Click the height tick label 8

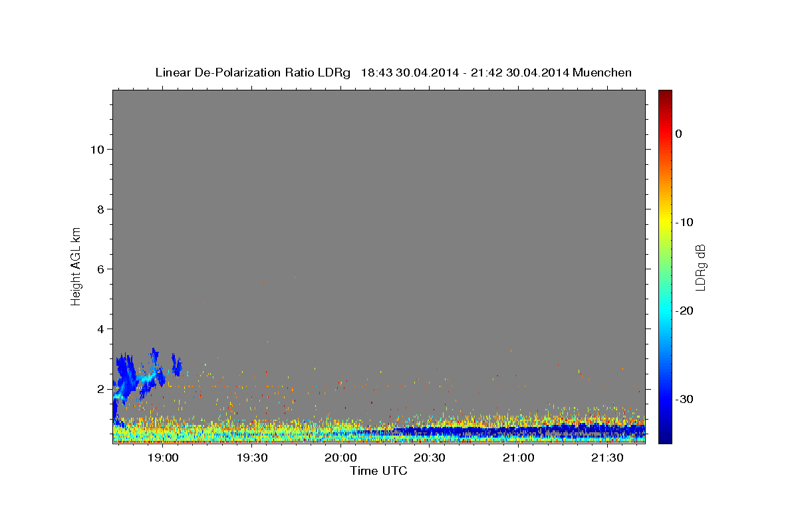(100, 209)
